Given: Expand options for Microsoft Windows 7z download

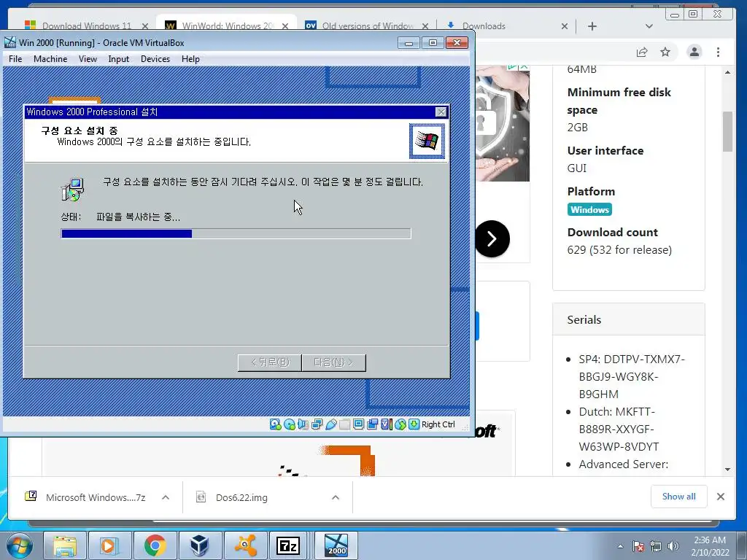Looking at the screenshot, I should 166,497.
